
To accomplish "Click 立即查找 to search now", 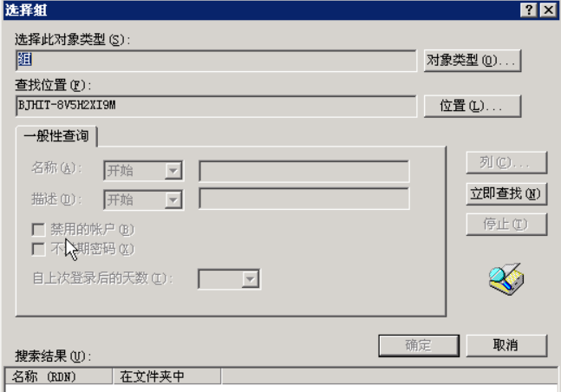I will point(506,193).
